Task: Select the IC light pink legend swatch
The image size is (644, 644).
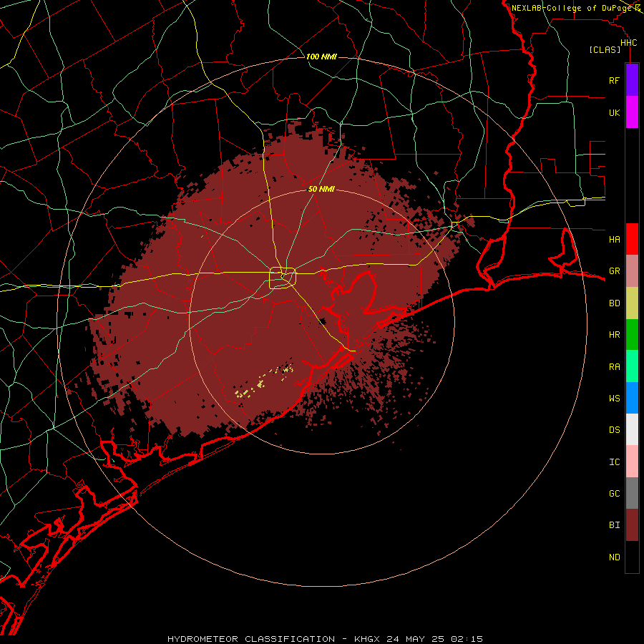Action: 632,462
